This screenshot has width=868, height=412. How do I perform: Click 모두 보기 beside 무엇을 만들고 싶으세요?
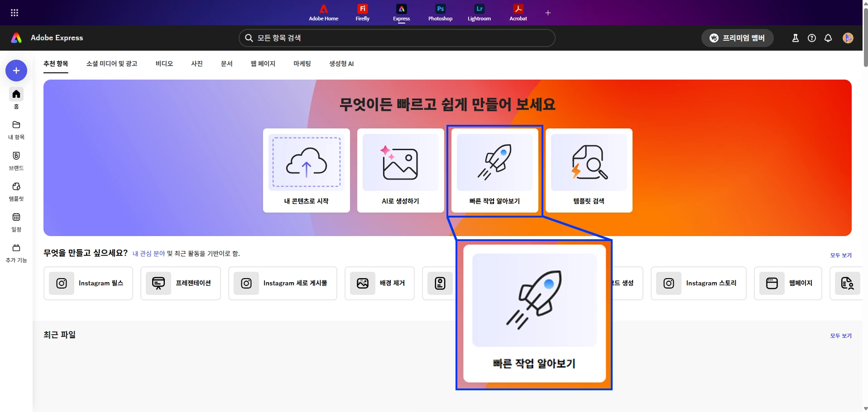tap(841, 255)
